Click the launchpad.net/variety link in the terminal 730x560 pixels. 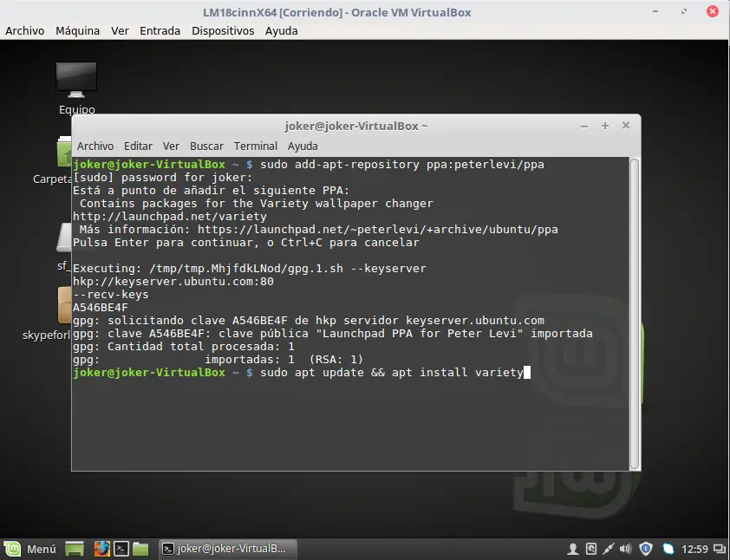(x=171, y=216)
